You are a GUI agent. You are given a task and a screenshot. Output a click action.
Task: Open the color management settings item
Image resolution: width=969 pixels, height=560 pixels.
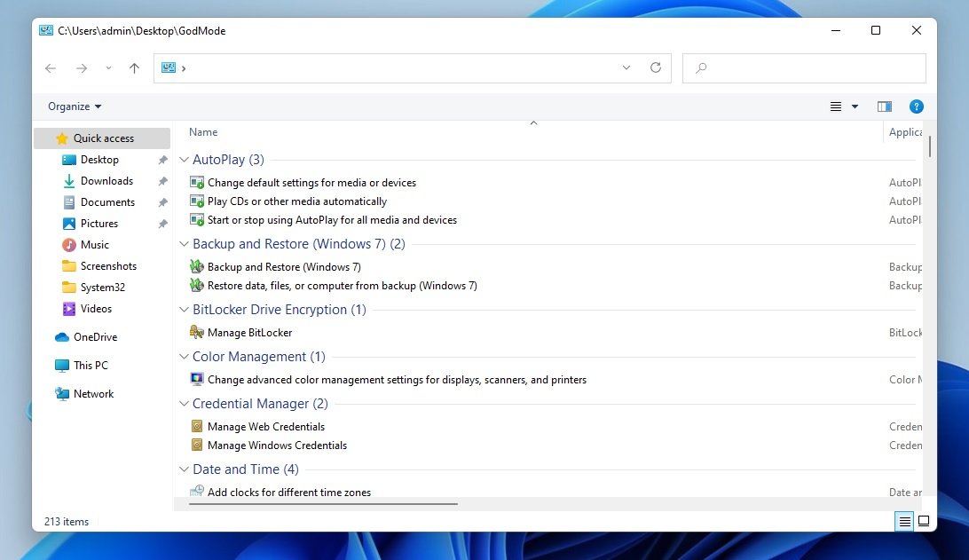coord(396,380)
